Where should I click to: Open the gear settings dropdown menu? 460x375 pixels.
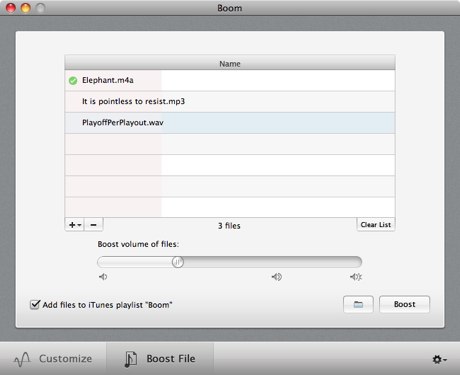coord(439,359)
